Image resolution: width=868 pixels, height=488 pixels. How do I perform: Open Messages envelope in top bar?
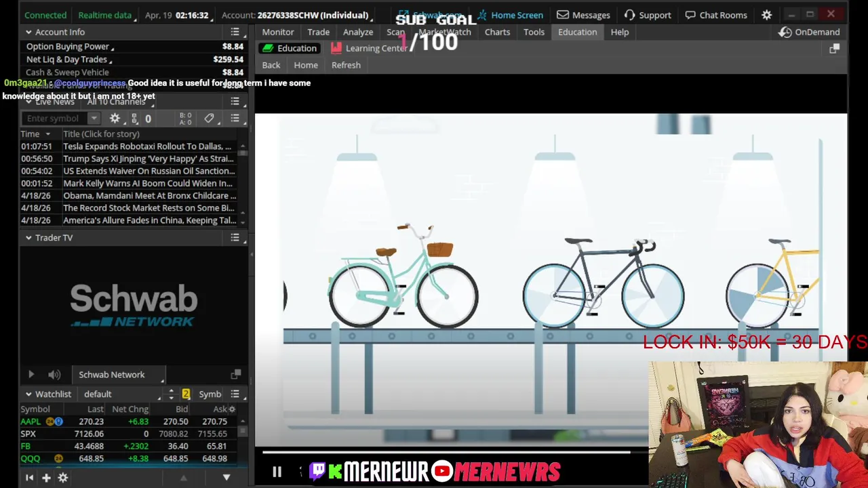pos(583,15)
